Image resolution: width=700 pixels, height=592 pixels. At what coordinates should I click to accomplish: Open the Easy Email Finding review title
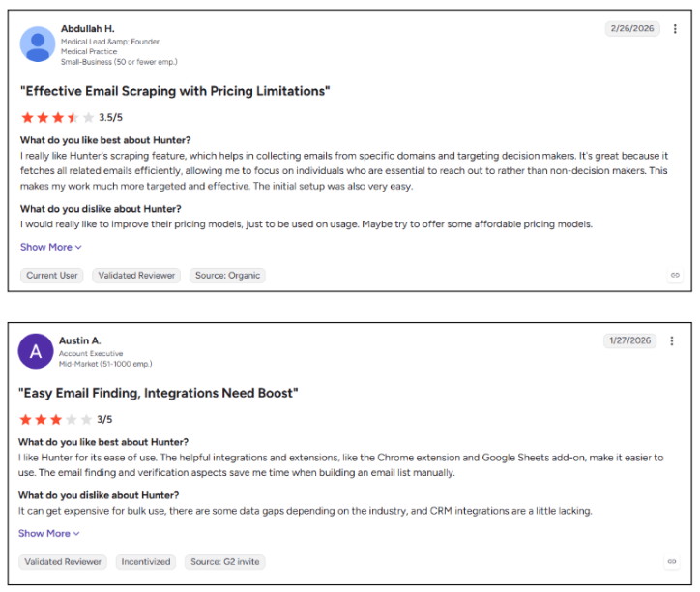[158, 393]
